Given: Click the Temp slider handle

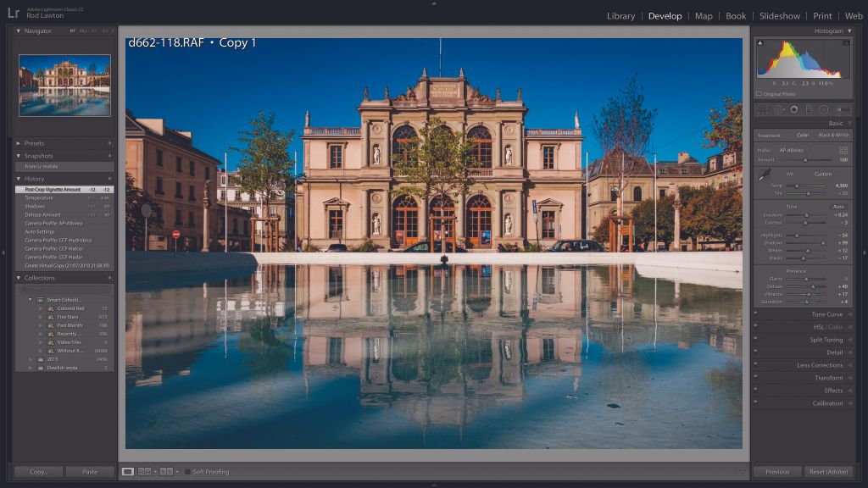Looking at the screenshot, I should pos(797,186).
